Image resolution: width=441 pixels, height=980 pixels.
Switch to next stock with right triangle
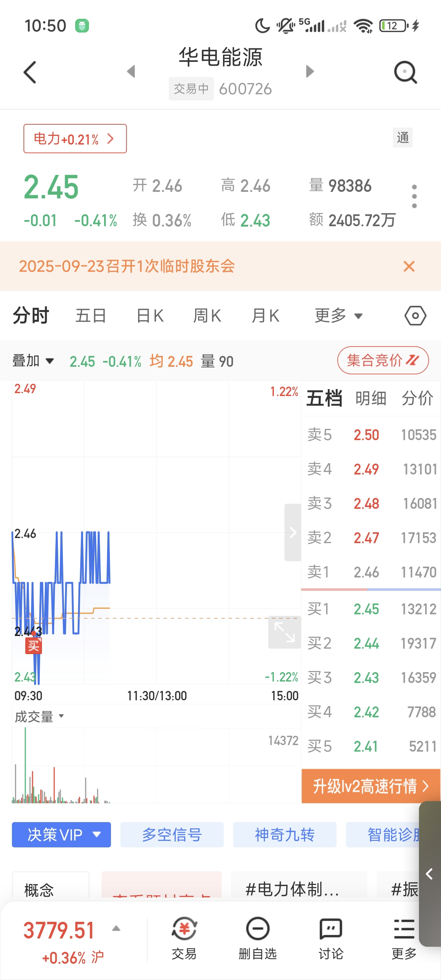[310, 71]
